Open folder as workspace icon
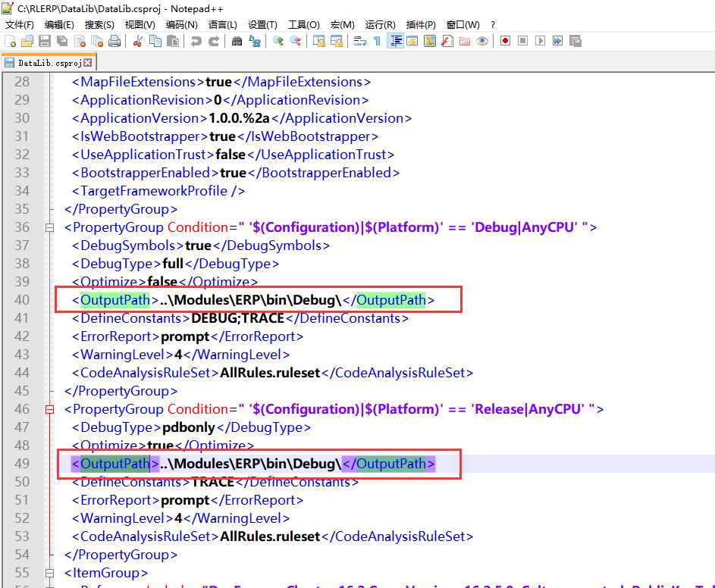 [465, 42]
